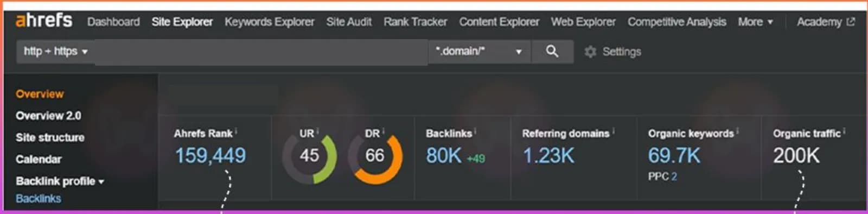
Task: Click the UR 45 gauge
Action: pos(309,156)
